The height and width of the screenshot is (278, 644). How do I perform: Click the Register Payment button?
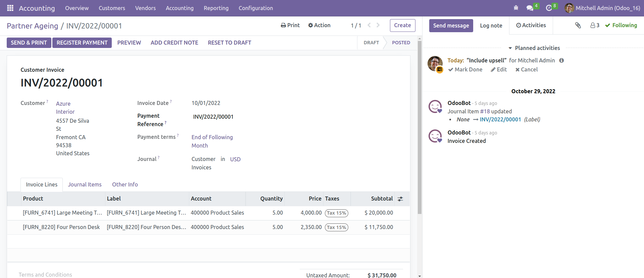click(x=82, y=43)
